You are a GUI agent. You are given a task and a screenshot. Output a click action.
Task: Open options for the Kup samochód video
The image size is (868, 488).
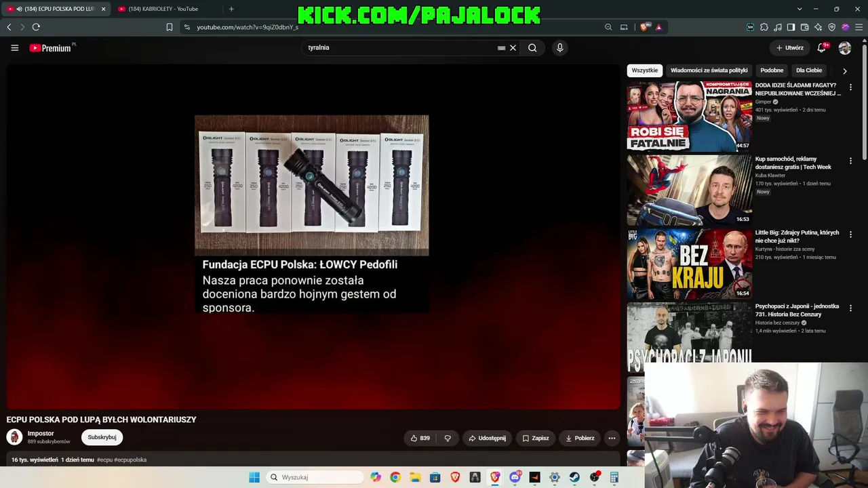pos(850,161)
